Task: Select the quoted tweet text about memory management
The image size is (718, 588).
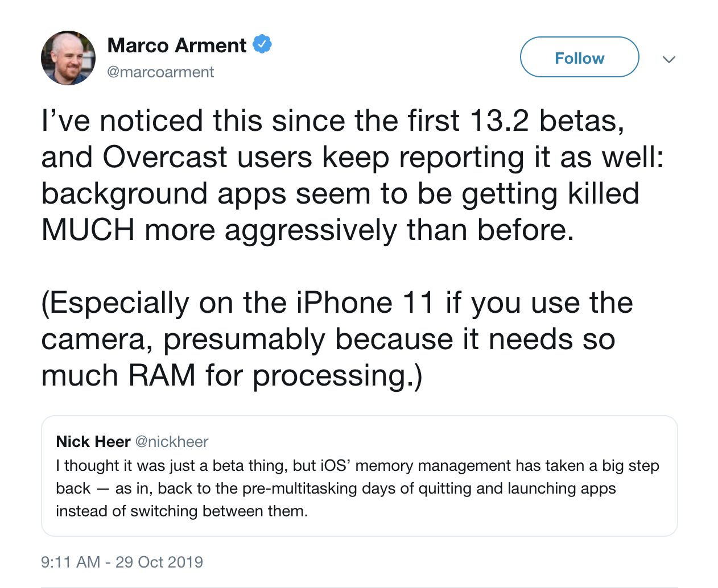Action: coord(357,488)
